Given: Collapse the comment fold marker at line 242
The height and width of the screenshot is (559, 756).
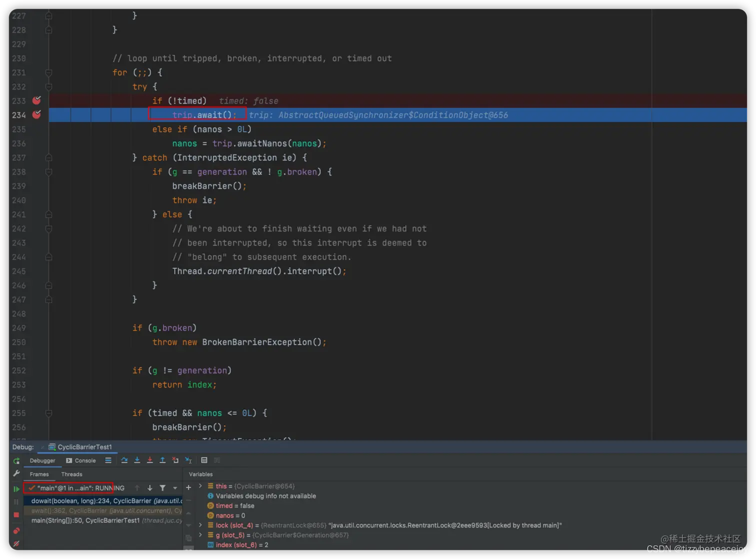Looking at the screenshot, I should click(48, 228).
